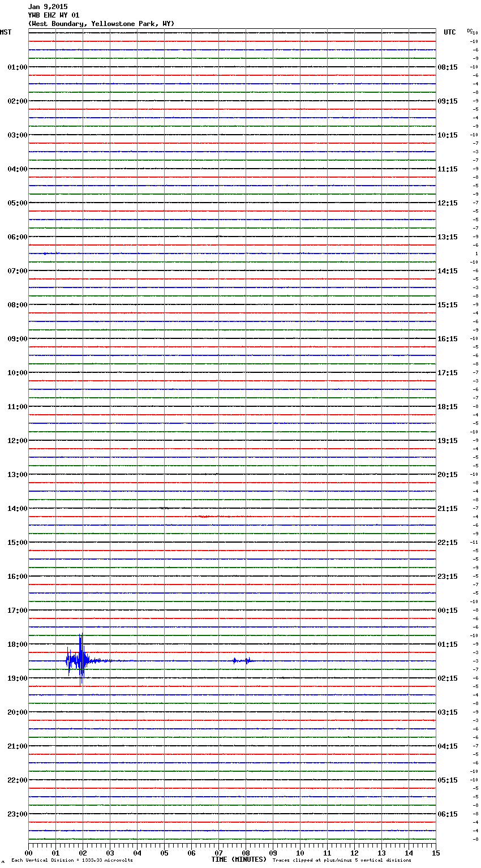Image resolution: width=481 pixels, height=868 pixels.
Task: Click the 02:15 UTC time label
Action: pos(448,678)
